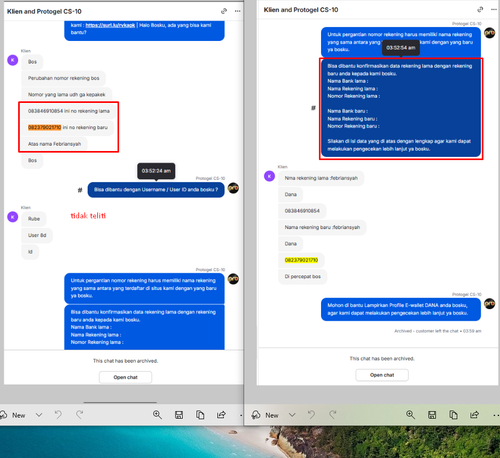Click 'Archived - customer left the chat' status text
The height and width of the screenshot is (458, 500).
438,331
